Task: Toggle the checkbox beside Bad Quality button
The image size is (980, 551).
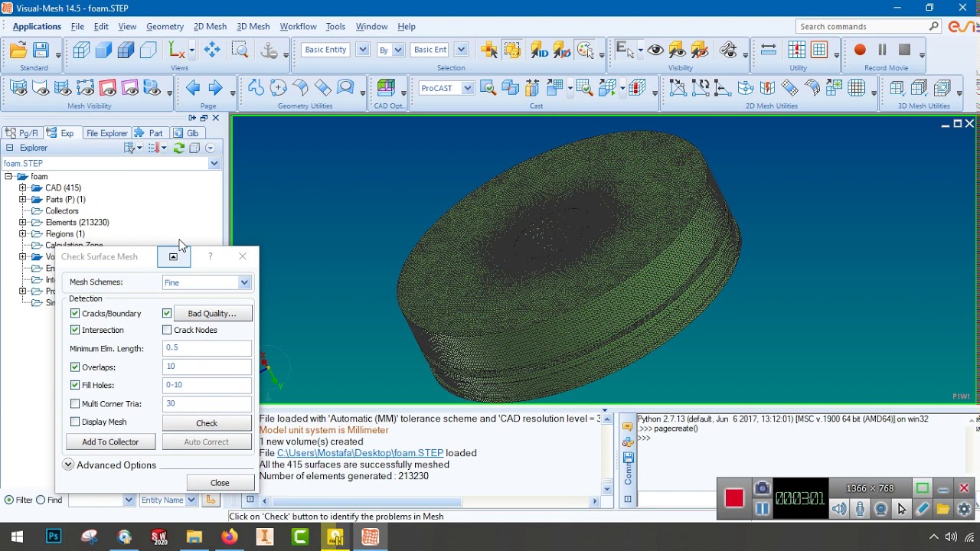Action: [x=167, y=313]
